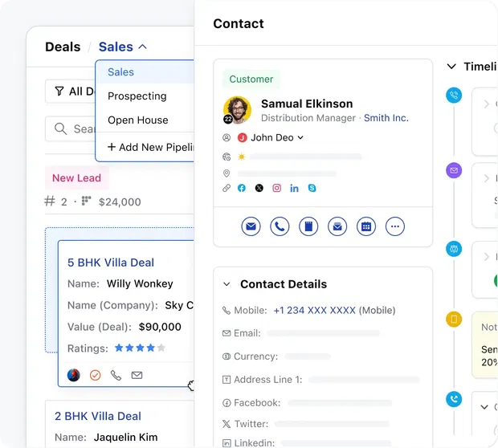Image resolution: width=498 pixels, height=448 pixels.
Task: Click the New Lead stage label
Action: [x=76, y=178]
